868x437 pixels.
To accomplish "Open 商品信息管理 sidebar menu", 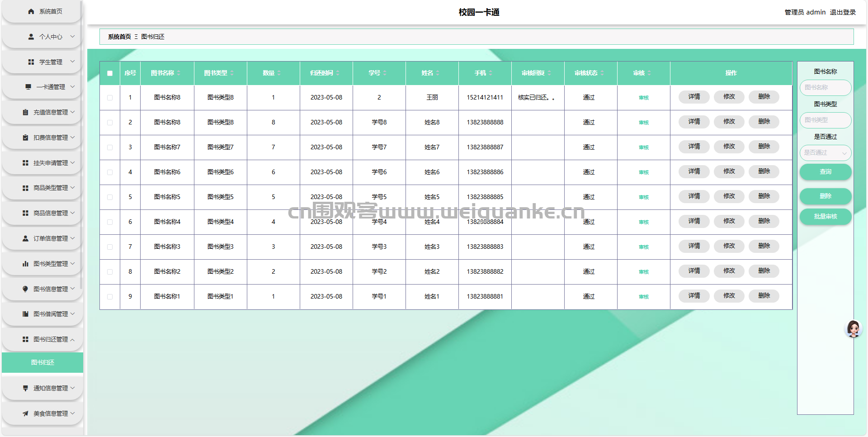I will 42,213.
